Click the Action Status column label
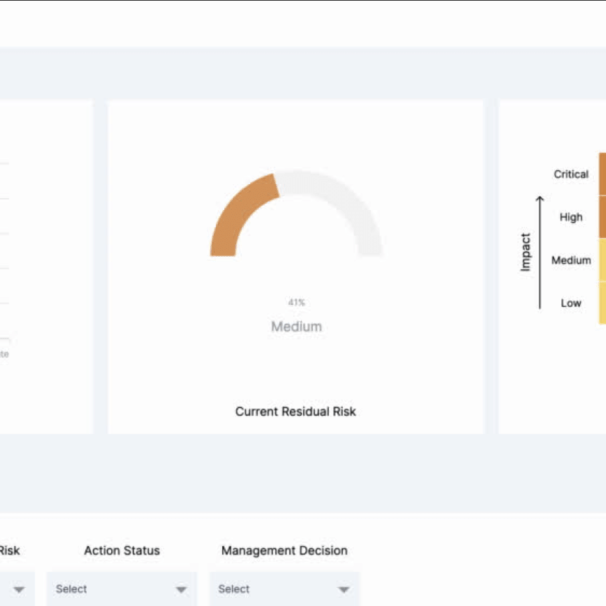606x606 pixels. click(x=122, y=550)
